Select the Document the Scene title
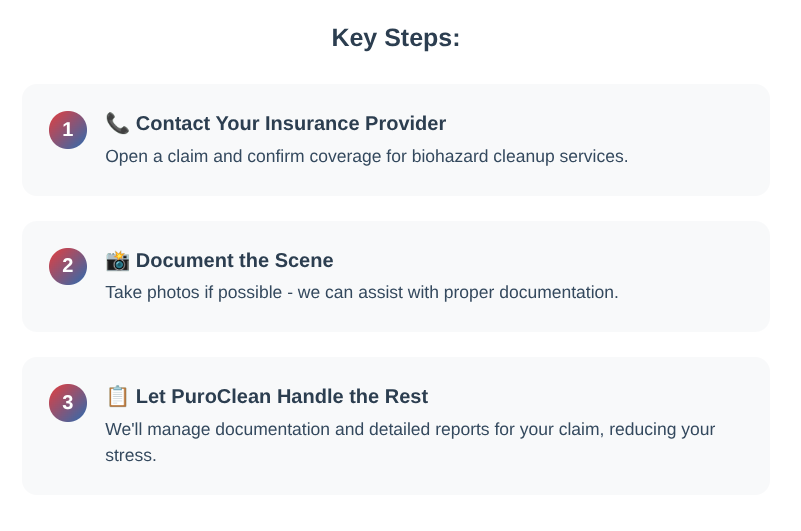The image size is (801, 531). coord(234,260)
